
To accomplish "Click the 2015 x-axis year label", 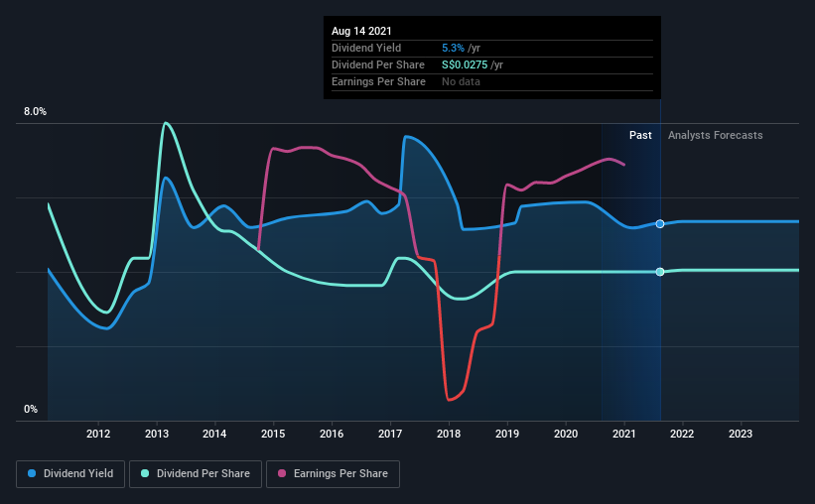I will [273, 434].
